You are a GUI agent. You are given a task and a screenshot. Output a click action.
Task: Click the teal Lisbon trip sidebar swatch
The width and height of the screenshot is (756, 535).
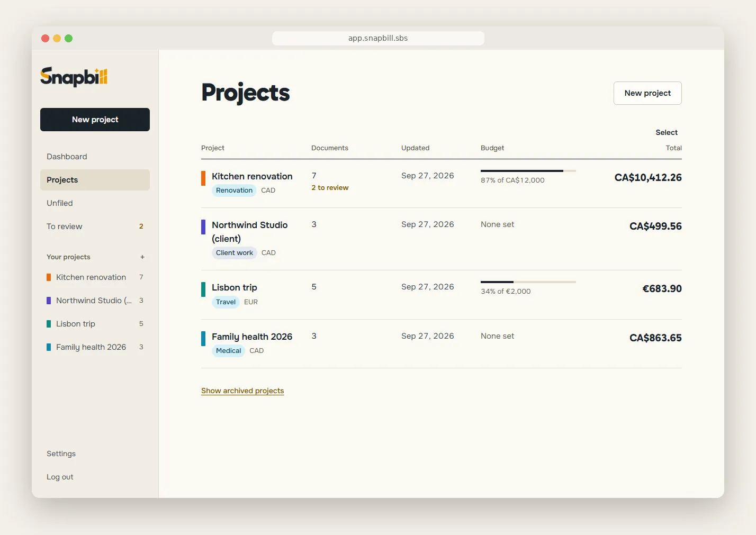point(49,324)
